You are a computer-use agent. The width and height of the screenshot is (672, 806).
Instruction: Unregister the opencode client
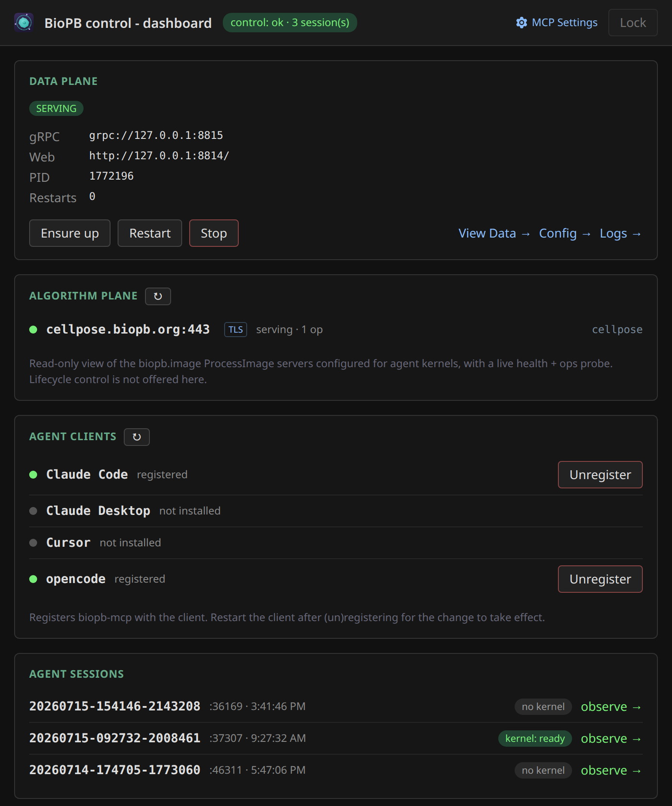(600, 579)
